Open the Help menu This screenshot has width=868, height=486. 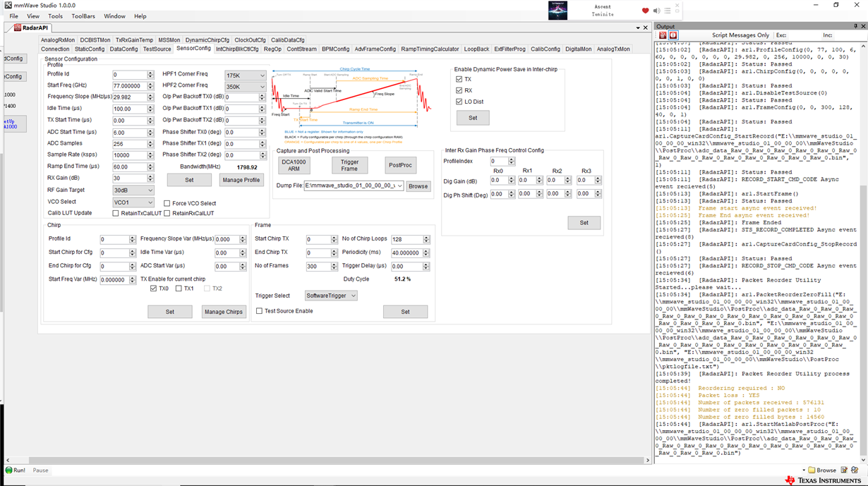[140, 16]
